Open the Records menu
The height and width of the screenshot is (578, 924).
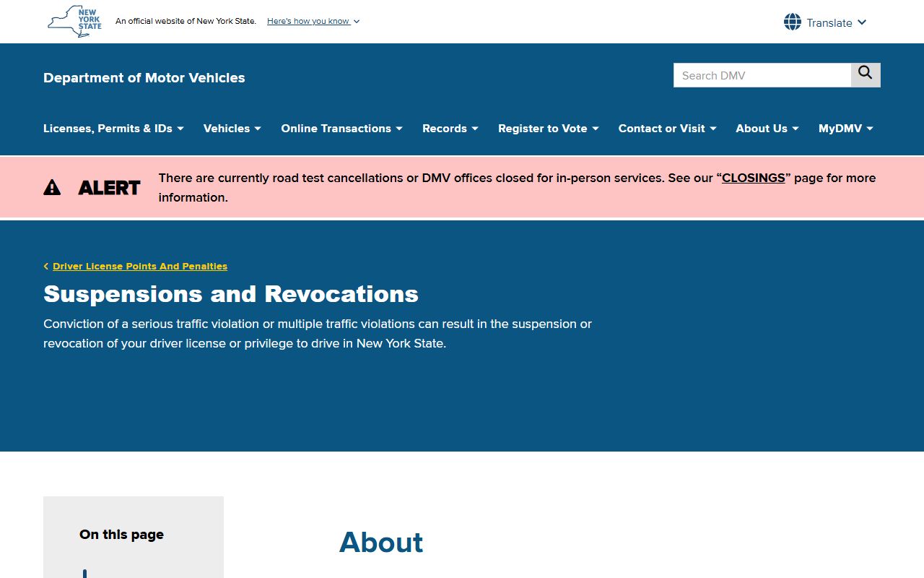pos(450,129)
